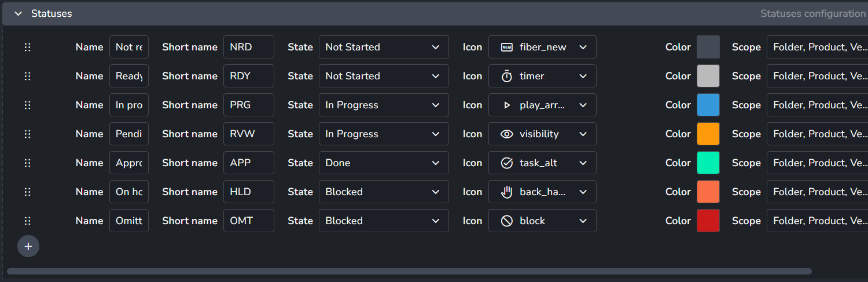Click the visibility eye icon in RVW row
868x282 pixels.
[507, 134]
